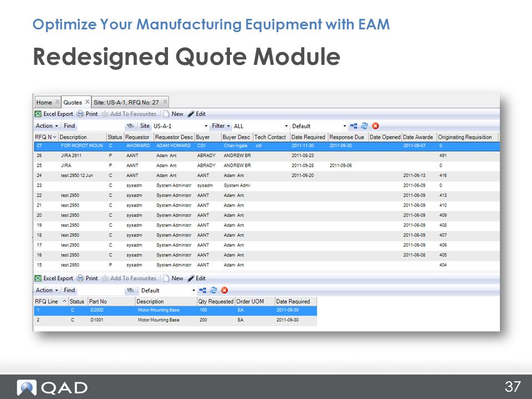532x399 pixels.
Task: Open the Filter dropdown button
Action: (x=221, y=126)
